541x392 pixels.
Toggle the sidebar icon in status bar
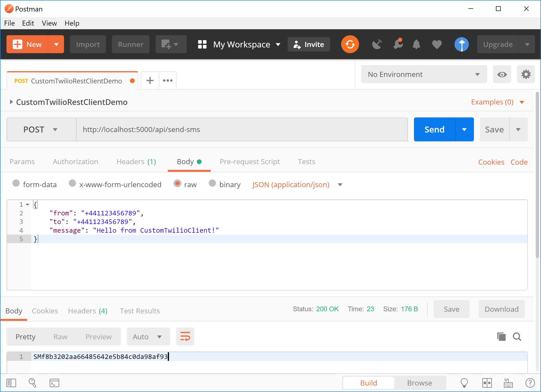pyautogui.click(x=11, y=383)
